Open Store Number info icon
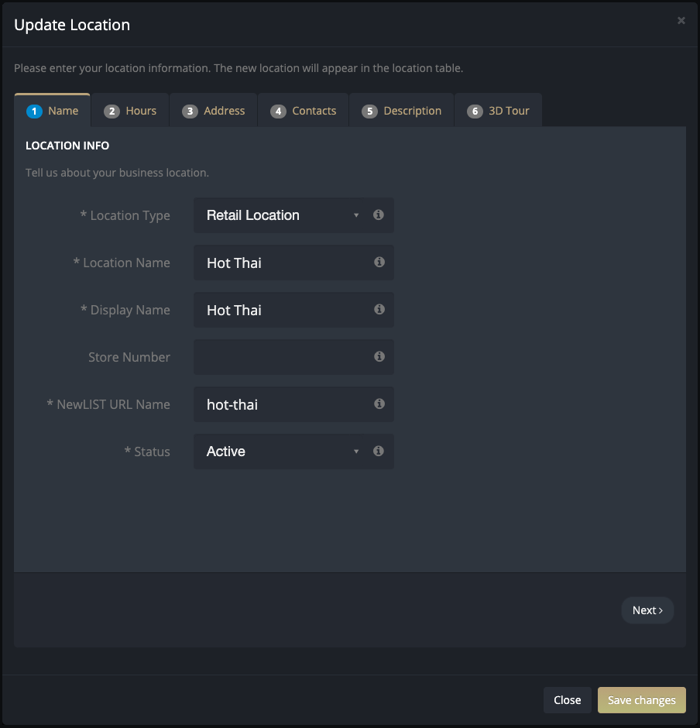The image size is (700, 728). (379, 356)
